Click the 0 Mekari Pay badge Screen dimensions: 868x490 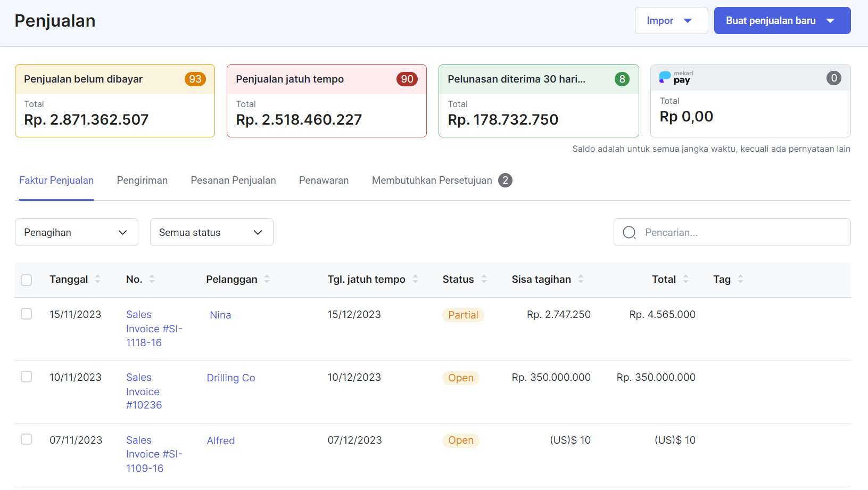pos(834,78)
